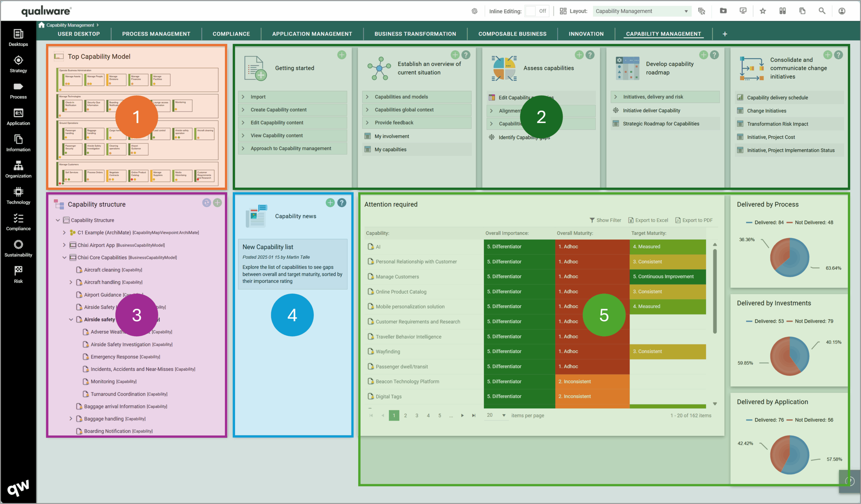Viewport: 861px width, 504px height.
Task: Expand Create Capability content section
Action: (293, 110)
